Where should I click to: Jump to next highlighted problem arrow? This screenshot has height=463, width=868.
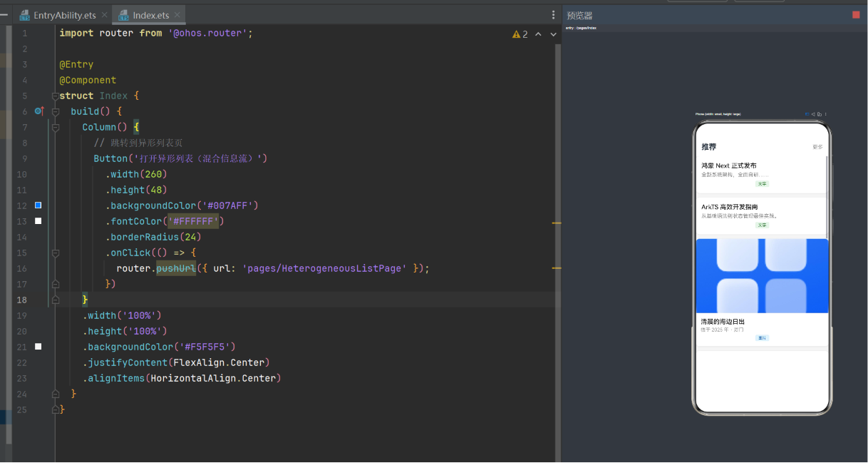pyautogui.click(x=553, y=34)
